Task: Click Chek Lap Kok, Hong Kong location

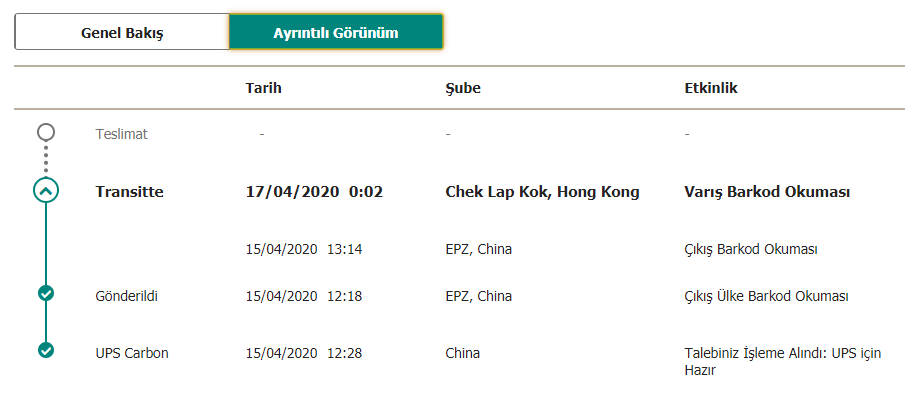Action: pyautogui.click(x=542, y=192)
